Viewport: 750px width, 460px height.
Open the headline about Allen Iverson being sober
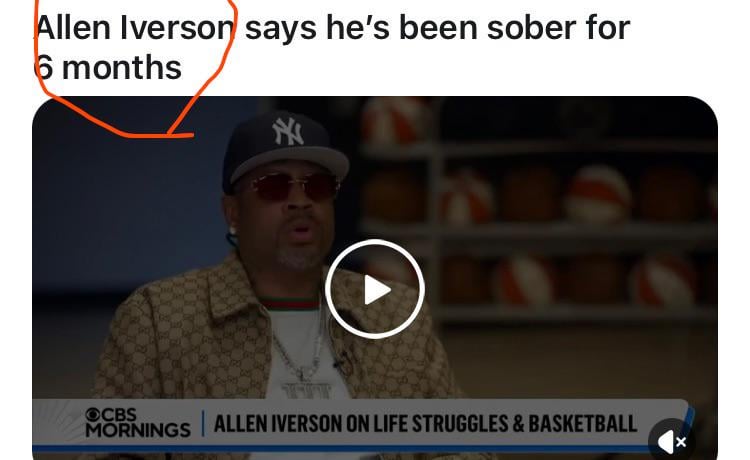(333, 47)
